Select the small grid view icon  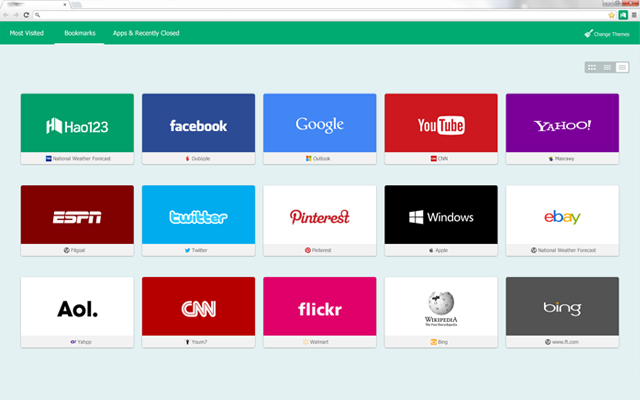click(607, 67)
